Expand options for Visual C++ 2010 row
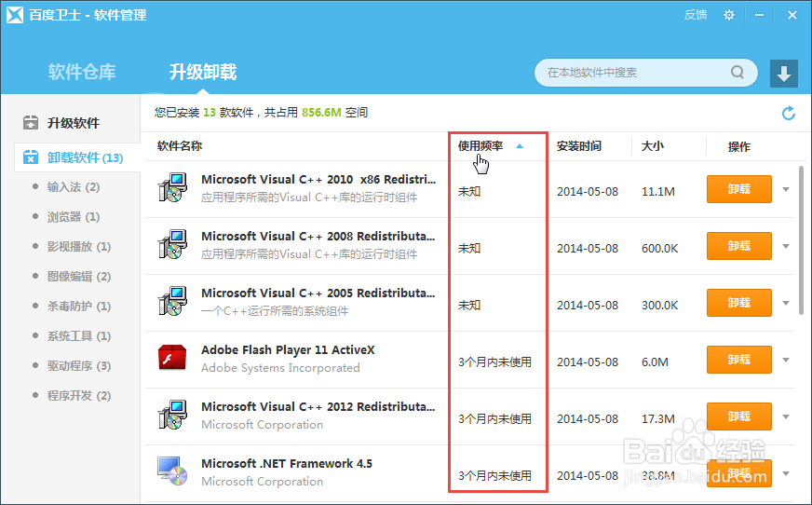This screenshot has height=505, width=812. pos(786,189)
